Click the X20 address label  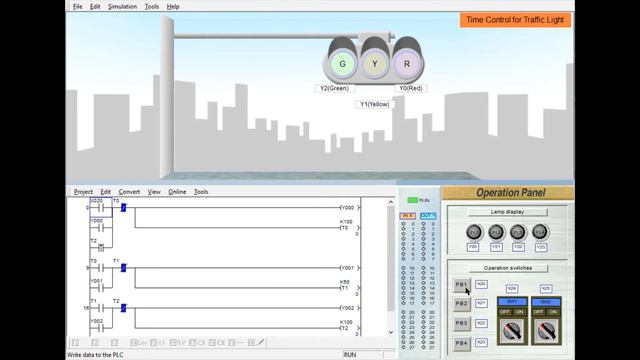tap(482, 284)
